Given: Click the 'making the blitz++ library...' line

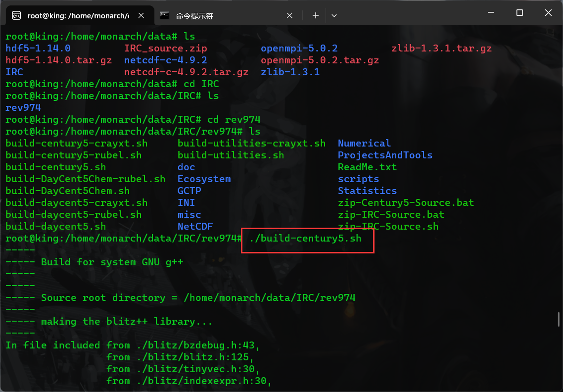Looking at the screenshot, I should pyautogui.click(x=127, y=321).
